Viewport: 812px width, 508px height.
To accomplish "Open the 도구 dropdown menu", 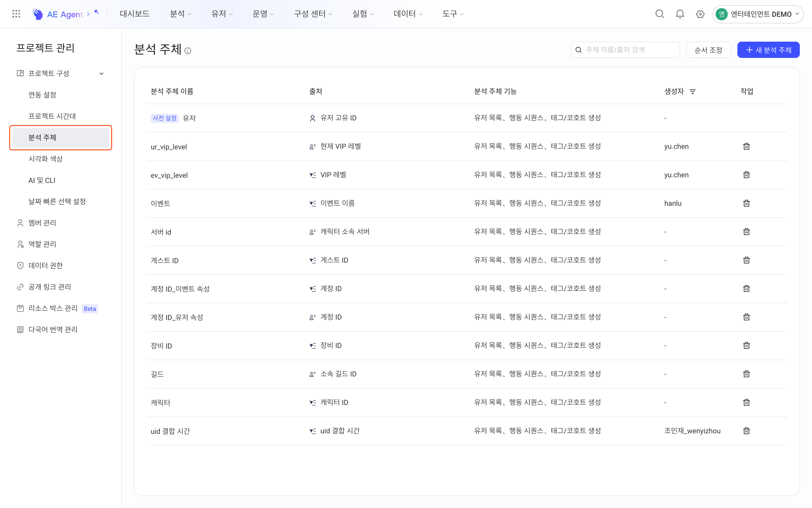I will (x=453, y=14).
